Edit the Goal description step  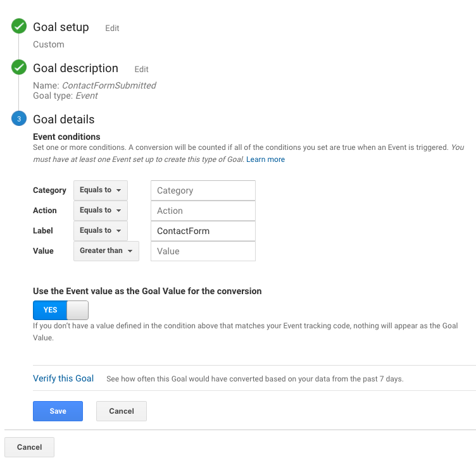pos(141,70)
